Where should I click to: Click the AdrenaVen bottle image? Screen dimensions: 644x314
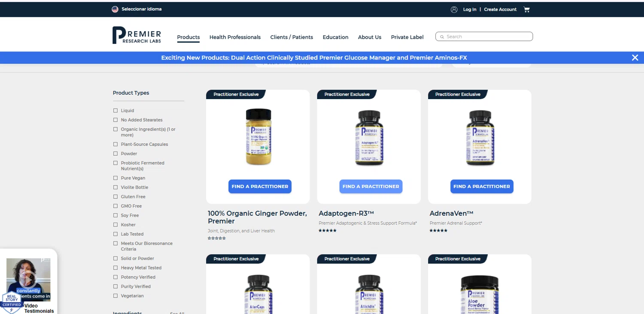[x=480, y=138]
